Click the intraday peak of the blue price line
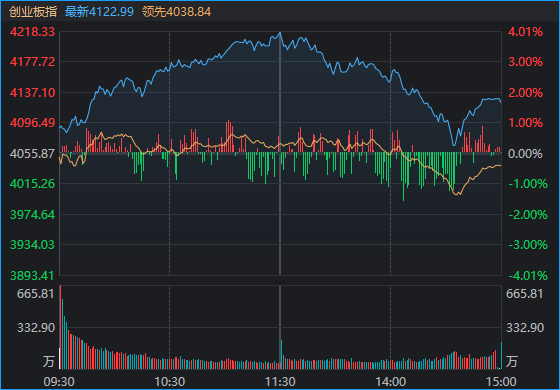This screenshot has width=560, height=390. (x=280, y=33)
